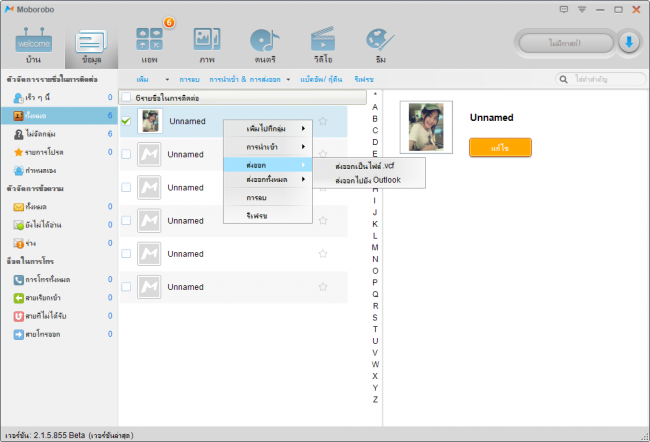This screenshot has height=442, width=650.
Task: Select ส่งออกไปยัง Outlook submenu option
Action: click(x=369, y=180)
